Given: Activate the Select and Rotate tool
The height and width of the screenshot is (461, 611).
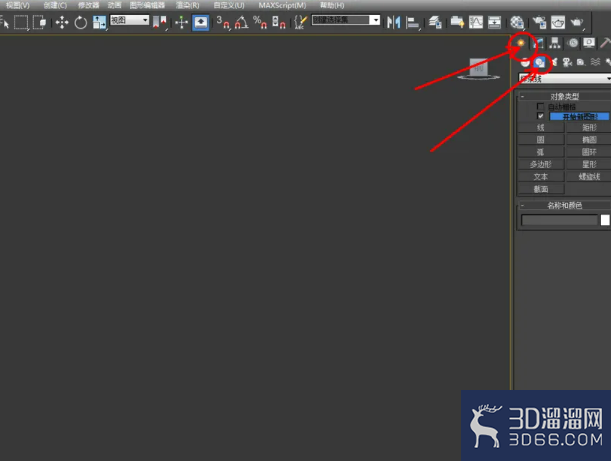Looking at the screenshot, I should [x=81, y=22].
